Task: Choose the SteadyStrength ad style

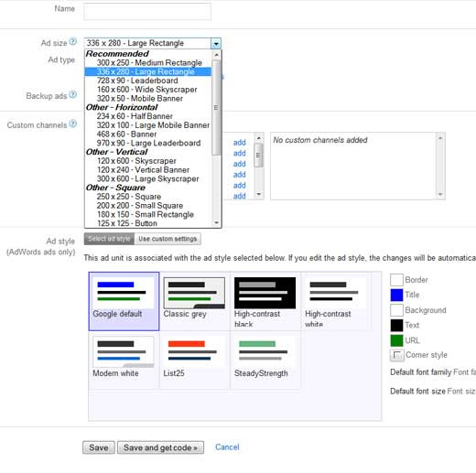Action: pos(265,360)
